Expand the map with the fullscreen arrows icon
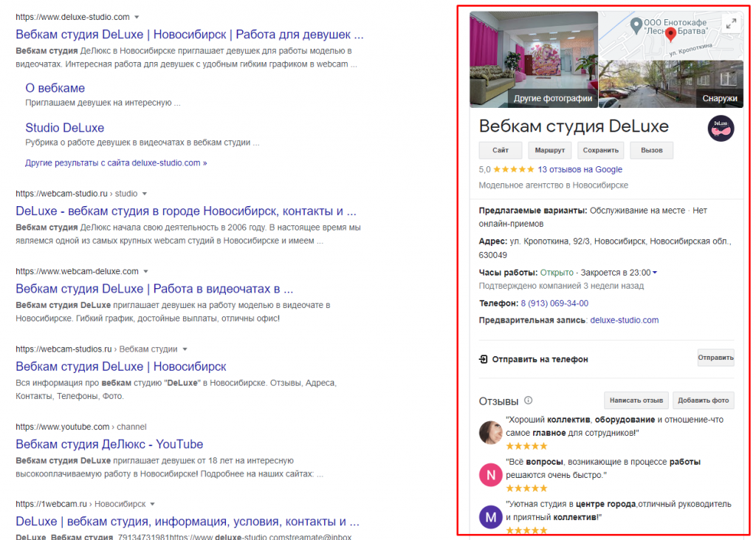 [x=731, y=24]
